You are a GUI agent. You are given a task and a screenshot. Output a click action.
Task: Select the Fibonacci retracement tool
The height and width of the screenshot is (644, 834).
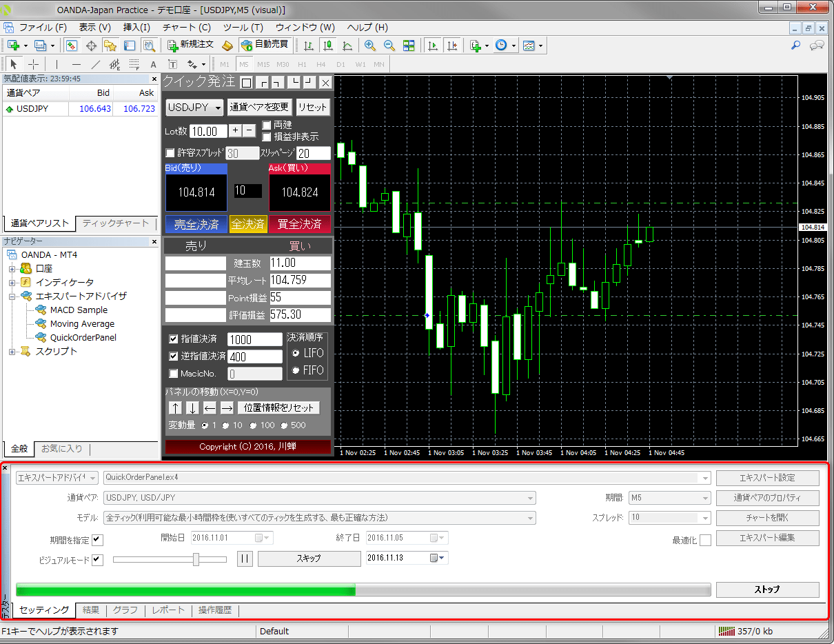tap(134, 64)
